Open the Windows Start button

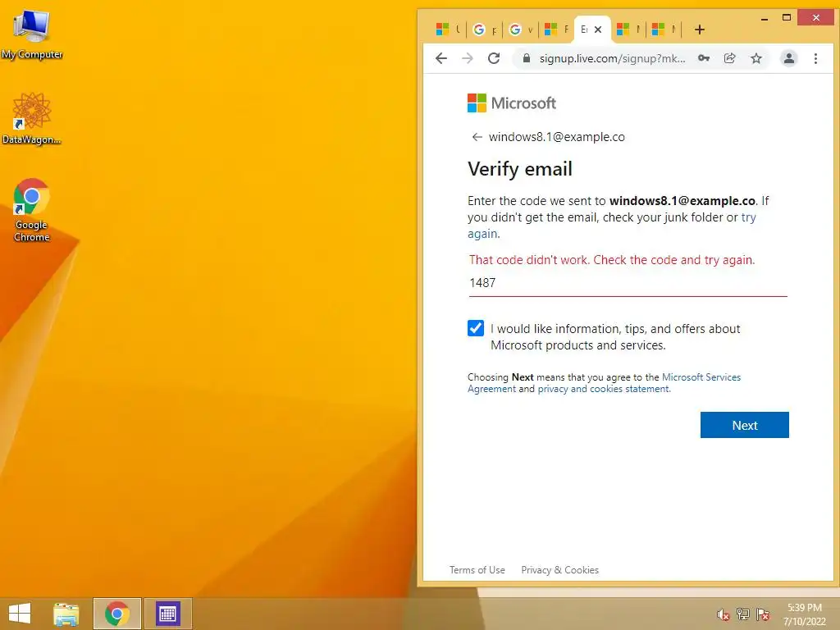(x=20, y=614)
